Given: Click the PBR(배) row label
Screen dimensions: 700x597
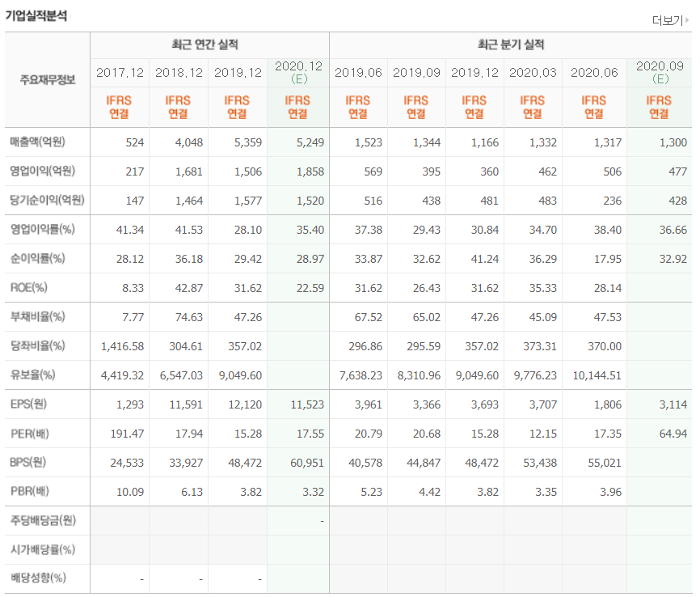Looking at the screenshot, I should (x=29, y=492).
